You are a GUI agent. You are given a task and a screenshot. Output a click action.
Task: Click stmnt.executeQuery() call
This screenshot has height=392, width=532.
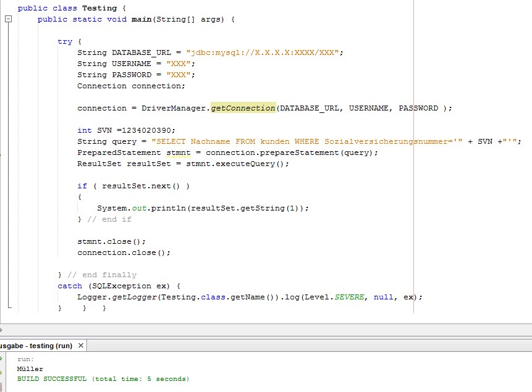(x=235, y=164)
